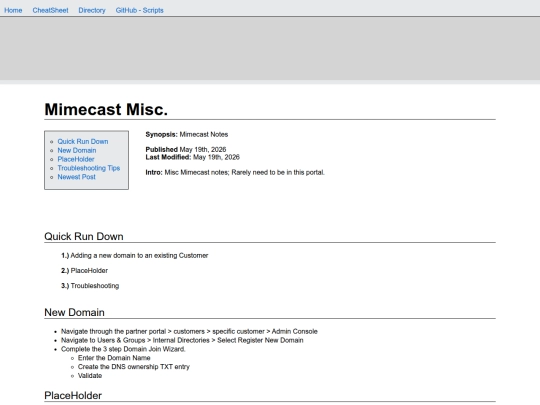Click the Enter the Domain Name sub-bullet
Viewport: 540px width, 405px height.
coord(114,358)
